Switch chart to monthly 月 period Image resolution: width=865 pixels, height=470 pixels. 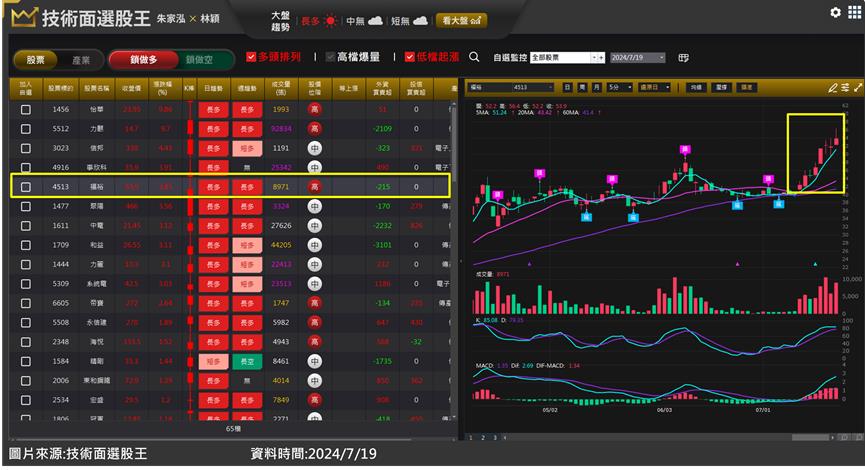pyautogui.click(x=596, y=87)
